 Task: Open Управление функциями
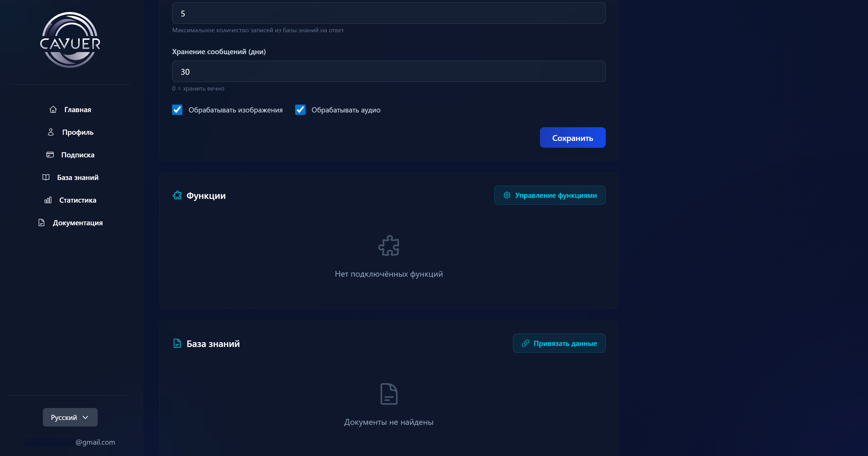pos(550,195)
